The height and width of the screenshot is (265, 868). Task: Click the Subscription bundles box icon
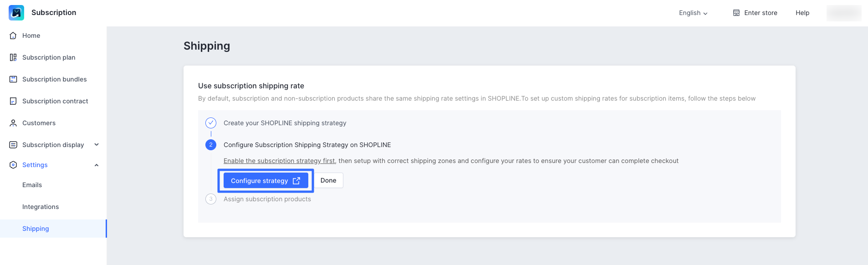(13, 79)
